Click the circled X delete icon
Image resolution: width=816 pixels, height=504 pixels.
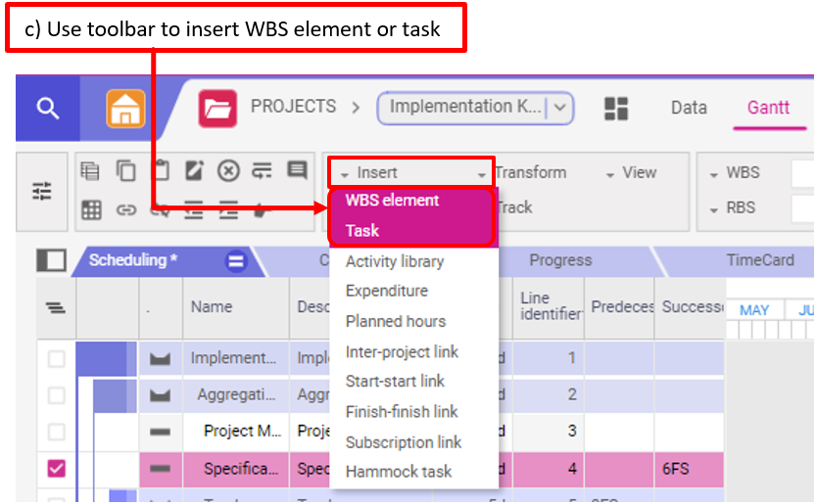[x=228, y=171]
